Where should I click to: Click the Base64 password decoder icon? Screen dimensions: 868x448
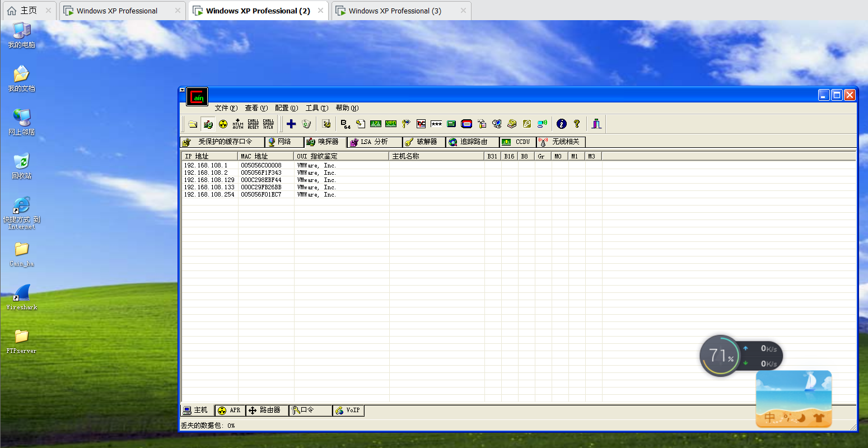(346, 124)
